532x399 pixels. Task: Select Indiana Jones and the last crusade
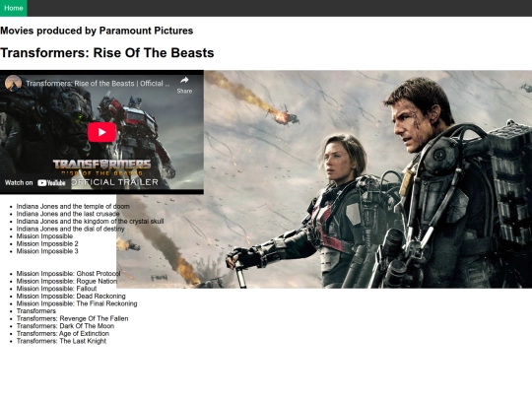68,214
